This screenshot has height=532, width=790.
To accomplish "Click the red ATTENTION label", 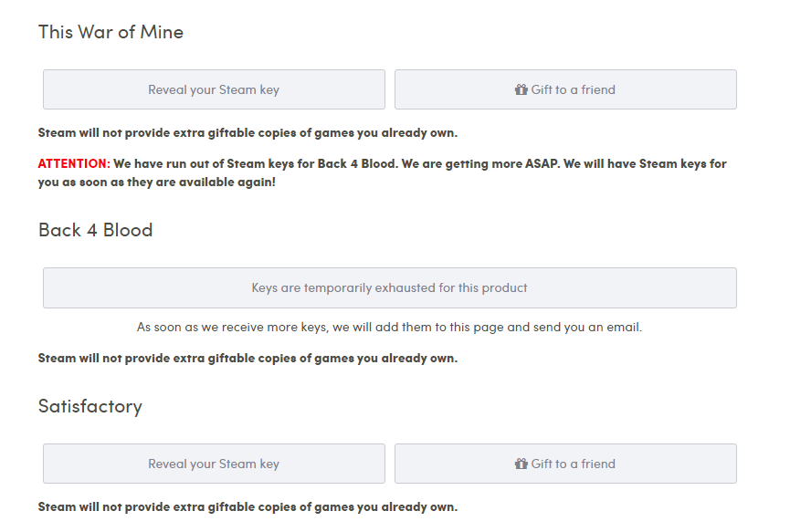I will click(74, 163).
